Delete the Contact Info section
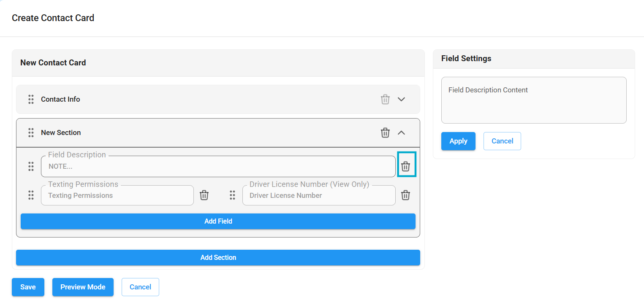The width and height of the screenshot is (644, 305). point(385,99)
